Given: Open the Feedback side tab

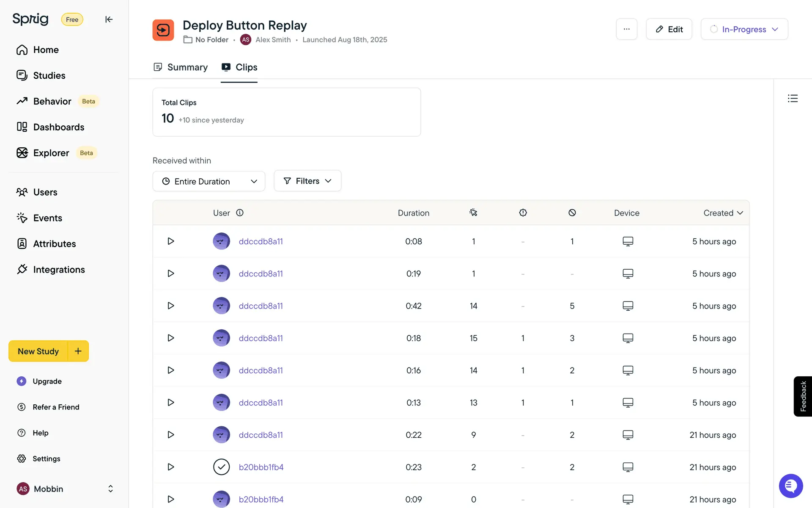Looking at the screenshot, I should (x=803, y=396).
